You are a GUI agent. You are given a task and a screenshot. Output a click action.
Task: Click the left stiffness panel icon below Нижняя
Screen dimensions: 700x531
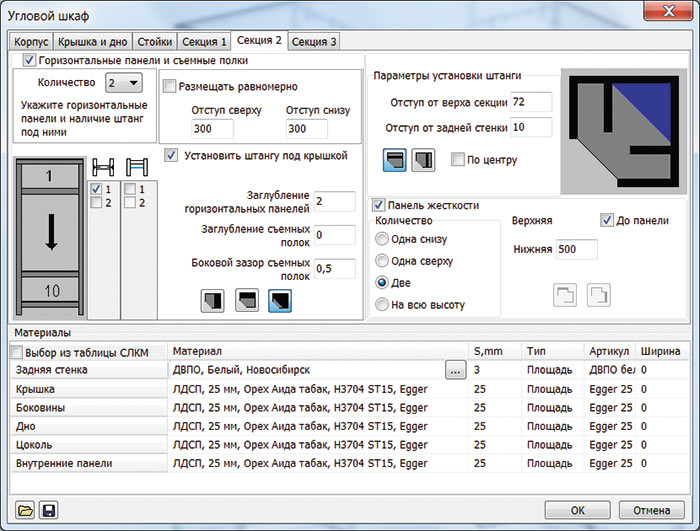point(566,295)
